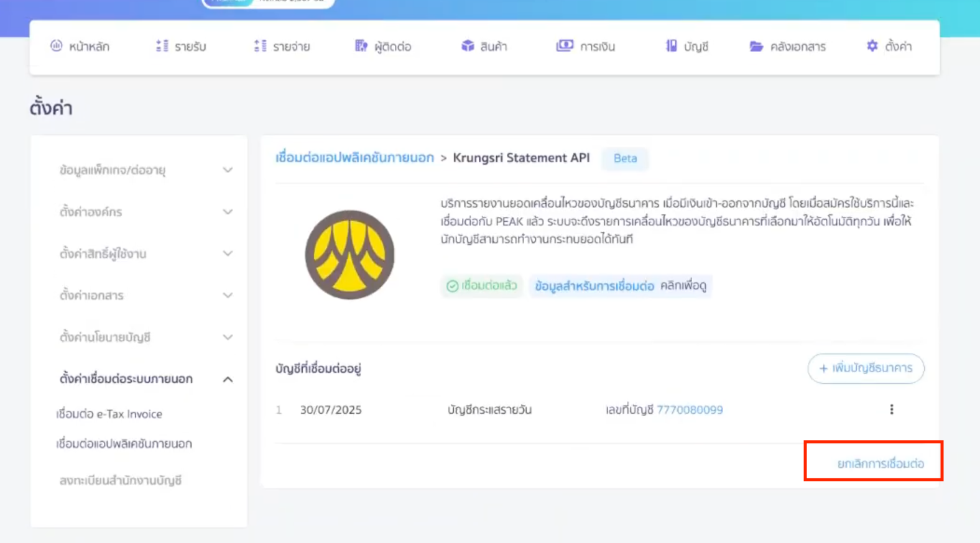This screenshot has height=543, width=980.
Task: Open เชื่อมต่อแอปพลิเคชันภายนอก in the sidebar
Action: [124, 444]
